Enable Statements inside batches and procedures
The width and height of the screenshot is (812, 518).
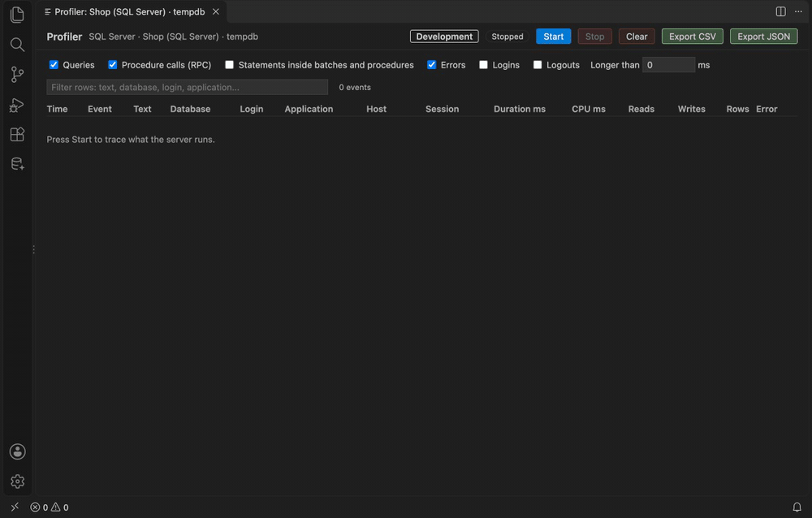[230, 65]
